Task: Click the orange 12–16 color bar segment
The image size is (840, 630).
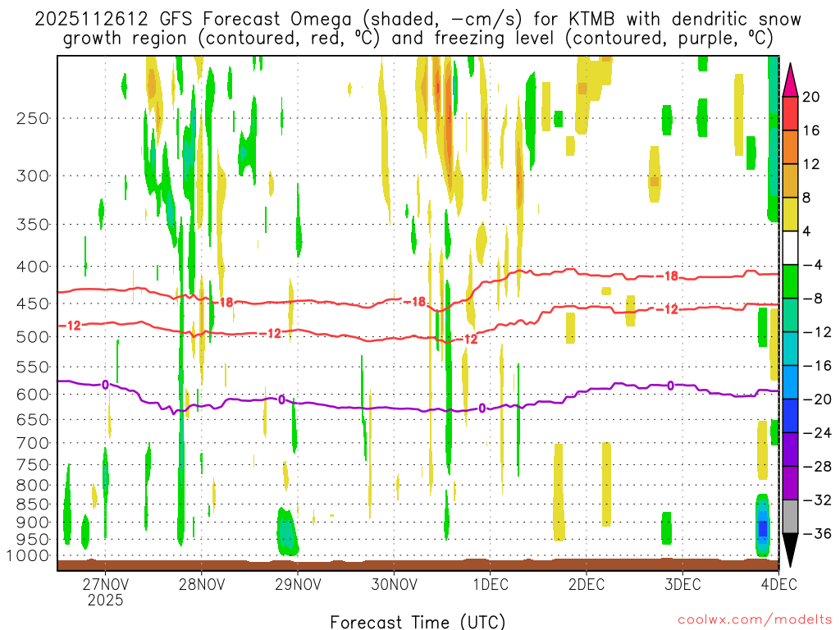Action: point(790,147)
